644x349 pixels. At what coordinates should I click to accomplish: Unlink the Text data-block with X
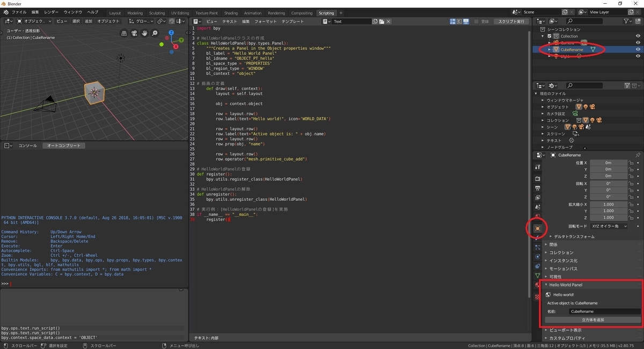(x=389, y=21)
